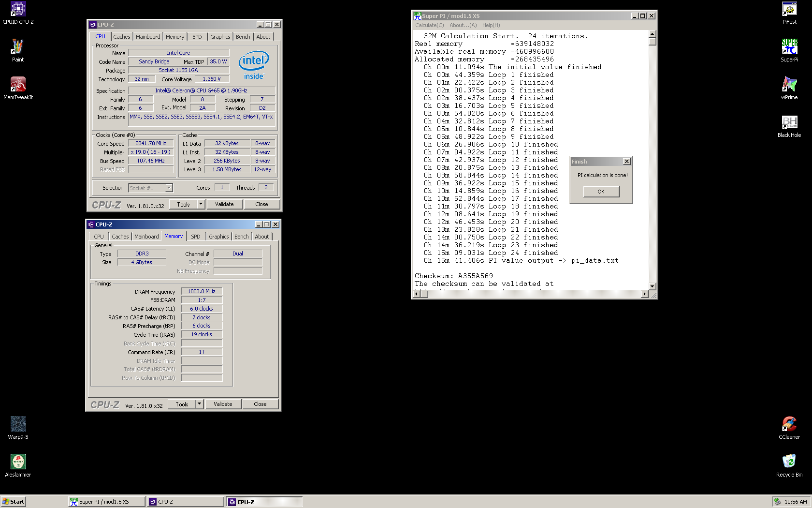Switch to the first CPU-Z taskbar button
This screenshot has width=812, height=508.
tap(186, 502)
